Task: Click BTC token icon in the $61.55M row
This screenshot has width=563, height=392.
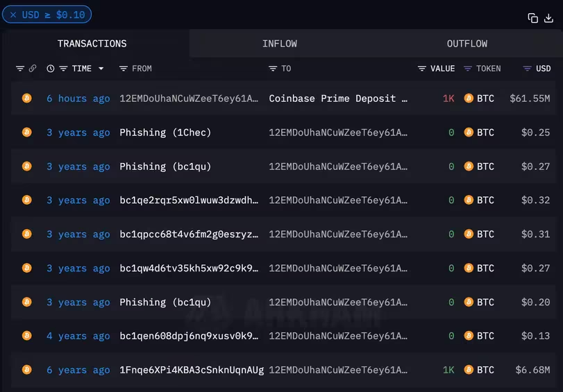Action: click(x=469, y=99)
